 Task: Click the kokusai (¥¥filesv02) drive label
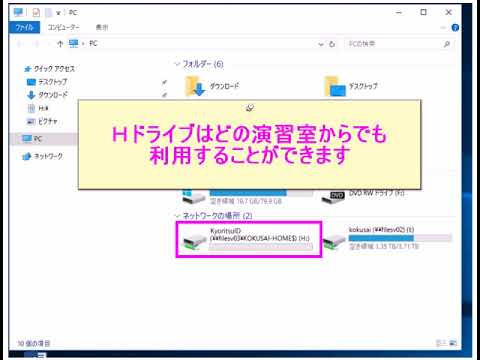pos(382,230)
